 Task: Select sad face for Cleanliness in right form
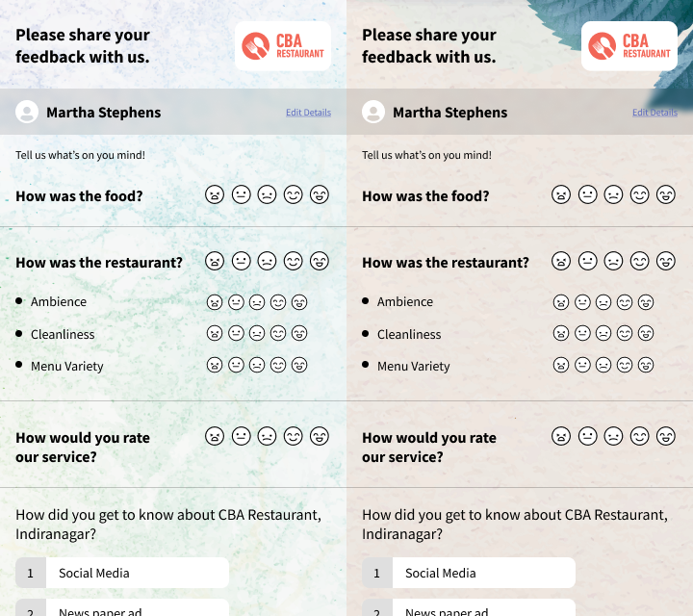[x=603, y=333]
